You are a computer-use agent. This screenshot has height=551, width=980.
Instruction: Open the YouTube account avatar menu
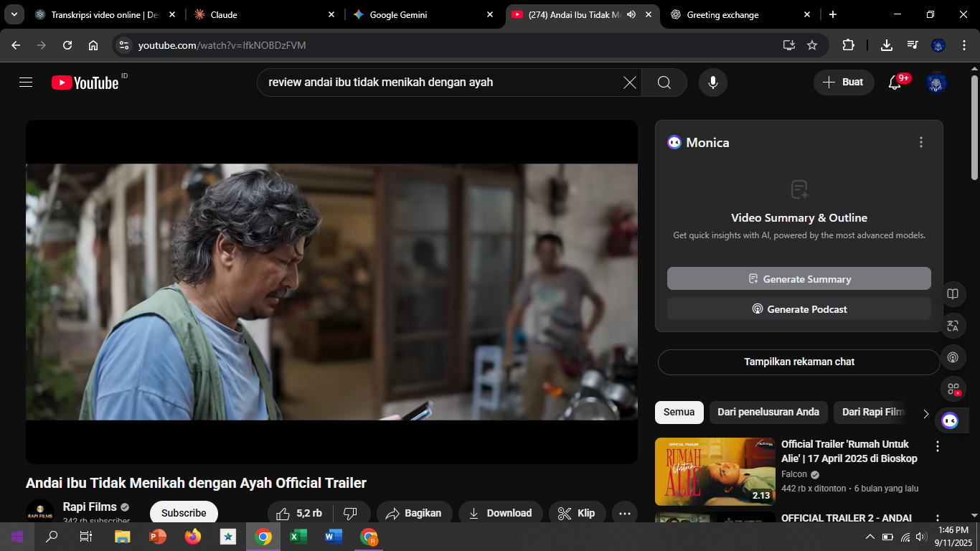pos(936,83)
